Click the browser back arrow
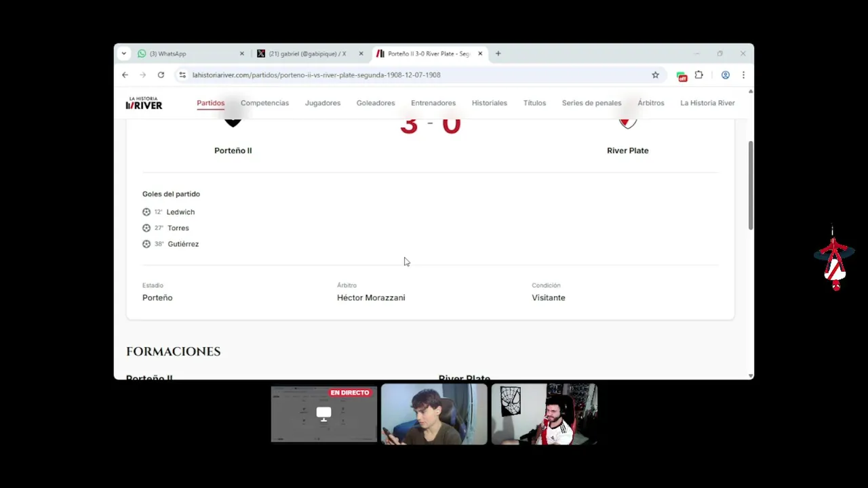 coord(125,75)
